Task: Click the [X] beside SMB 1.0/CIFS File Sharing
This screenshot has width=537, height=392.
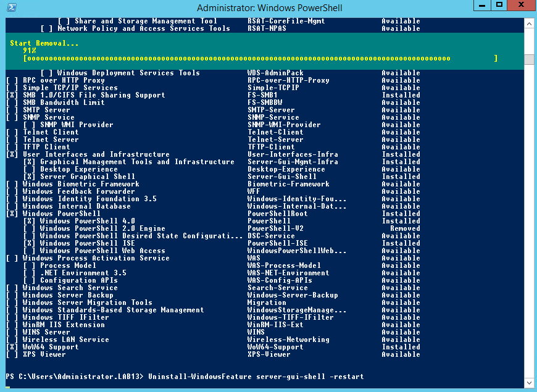Action: (12, 95)
